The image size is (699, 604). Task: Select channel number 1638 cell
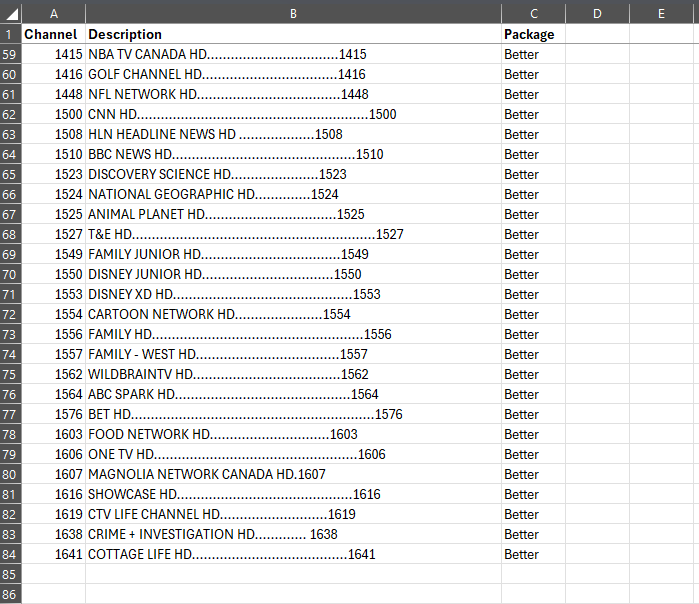pos(53,534)
